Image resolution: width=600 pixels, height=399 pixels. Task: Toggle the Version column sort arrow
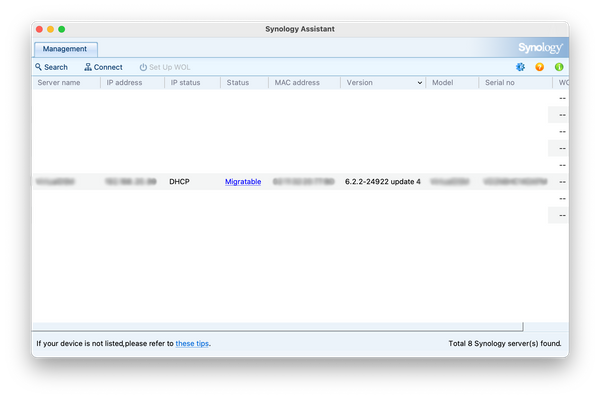420,83
